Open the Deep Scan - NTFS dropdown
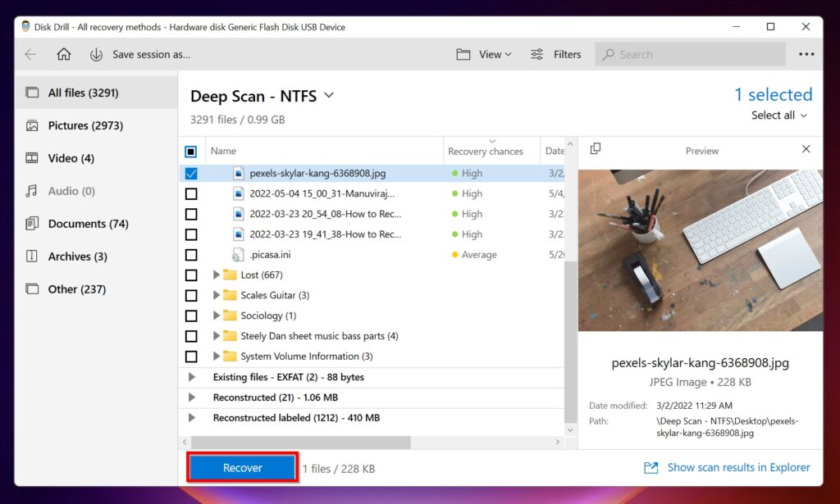The image size is (840, 504). 328,96
